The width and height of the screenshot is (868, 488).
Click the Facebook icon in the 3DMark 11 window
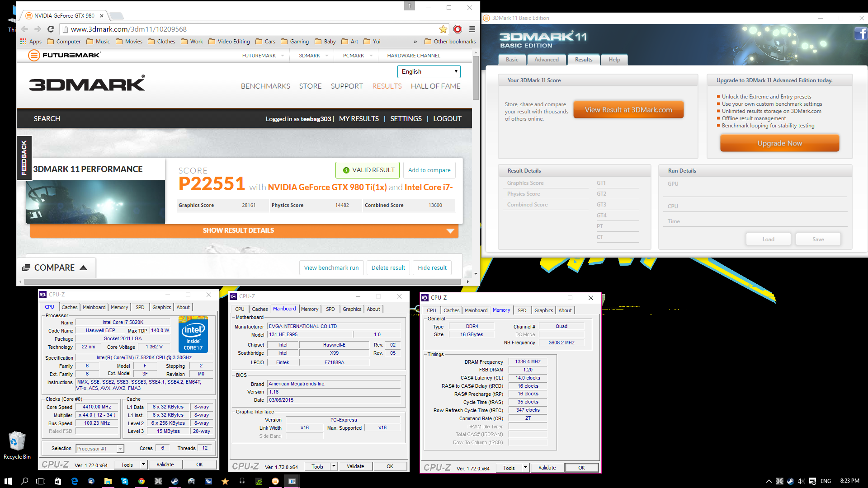[x=860, y=33]
